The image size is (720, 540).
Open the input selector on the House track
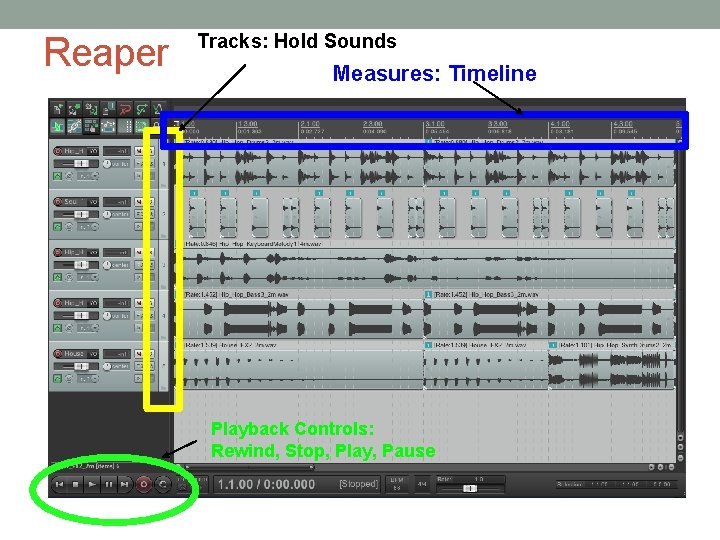pos(88,378)
